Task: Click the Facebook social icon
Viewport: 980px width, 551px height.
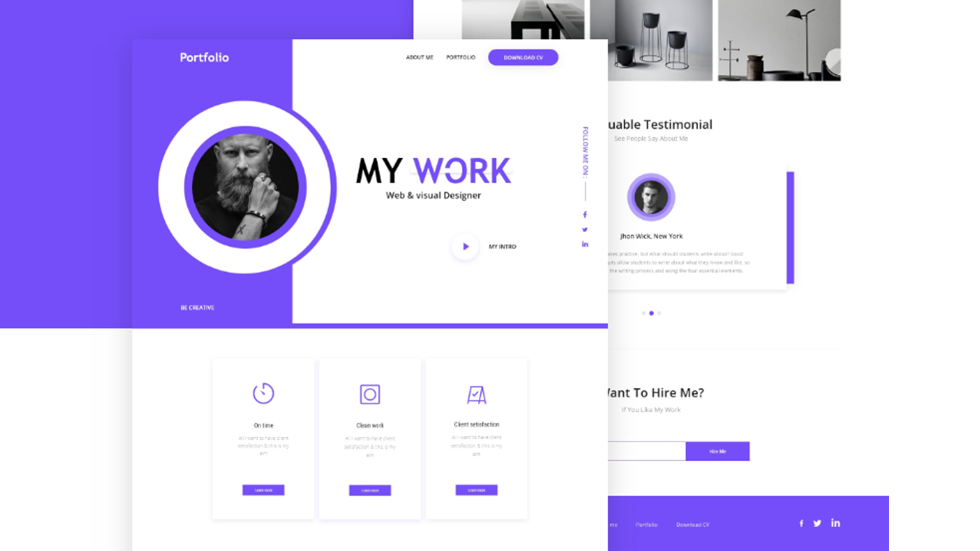Action: [585, 215]
